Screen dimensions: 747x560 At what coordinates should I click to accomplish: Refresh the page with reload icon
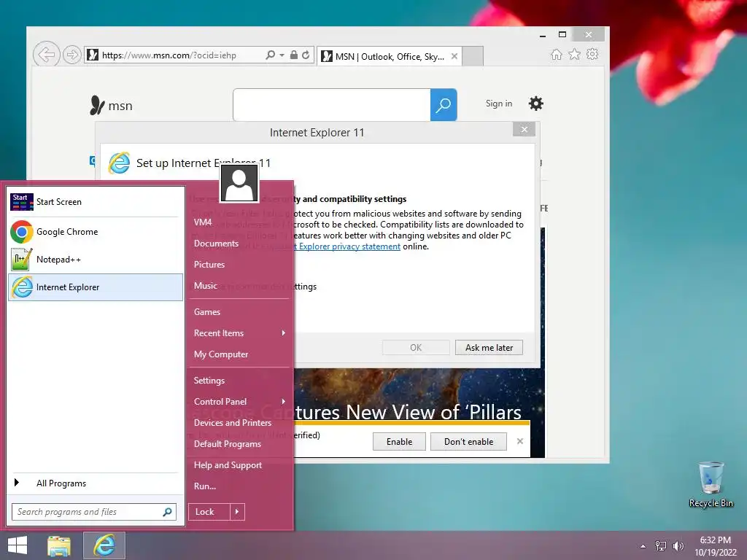pyautogui.click(x=306, y=55)
